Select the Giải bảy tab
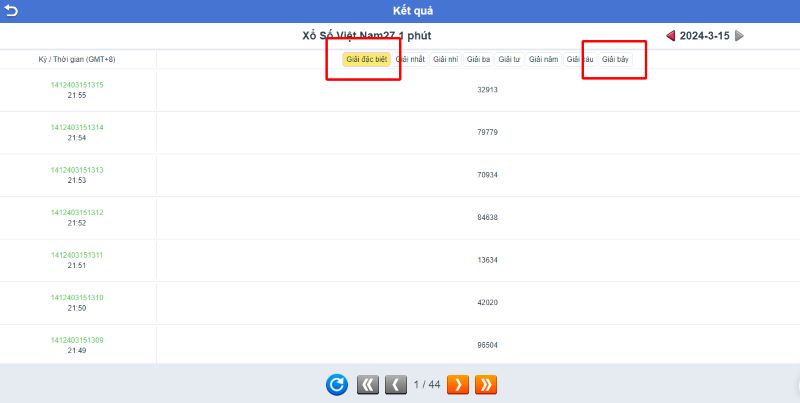The image size is (800, 403). (x=615, y=60)
